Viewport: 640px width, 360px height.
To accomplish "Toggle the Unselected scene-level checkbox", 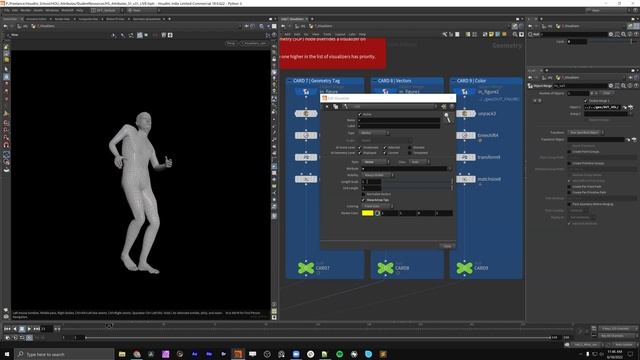I will (360, 147).
